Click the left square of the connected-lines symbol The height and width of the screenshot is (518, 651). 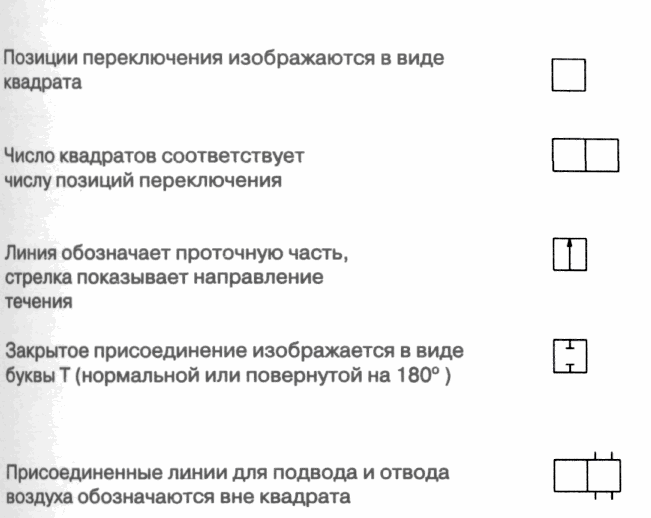[x=570, y=475]
